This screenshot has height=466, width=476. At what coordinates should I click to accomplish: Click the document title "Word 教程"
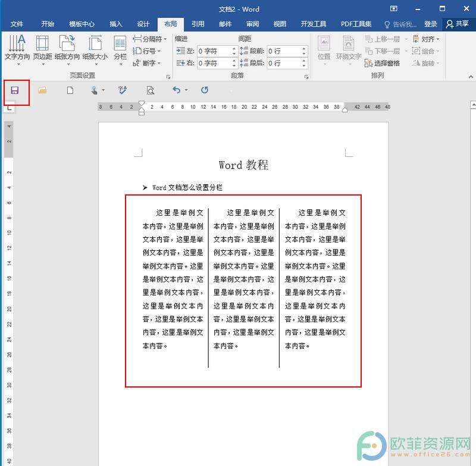point(243,165)
